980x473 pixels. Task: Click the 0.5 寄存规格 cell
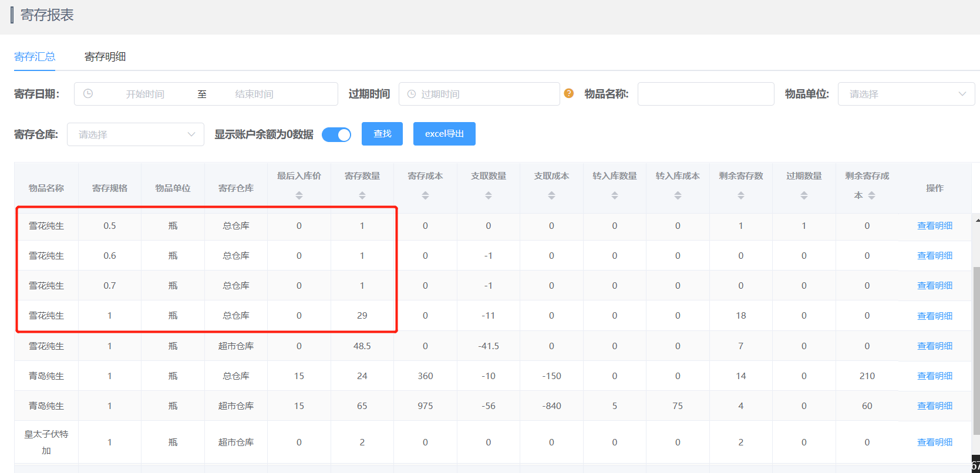pos(110,226)
